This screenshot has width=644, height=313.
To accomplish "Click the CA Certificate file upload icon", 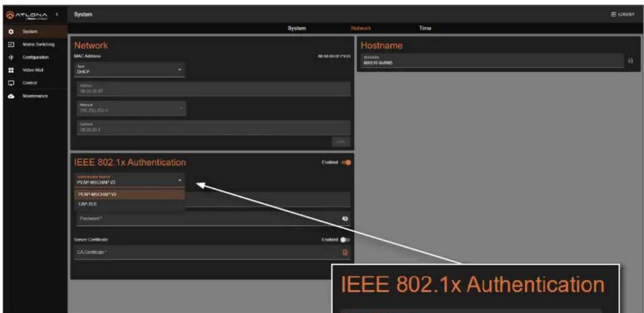I will tap(346, 253).
